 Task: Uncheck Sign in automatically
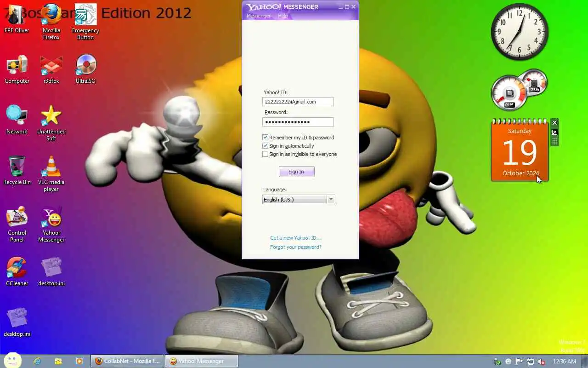click(265, 146)
